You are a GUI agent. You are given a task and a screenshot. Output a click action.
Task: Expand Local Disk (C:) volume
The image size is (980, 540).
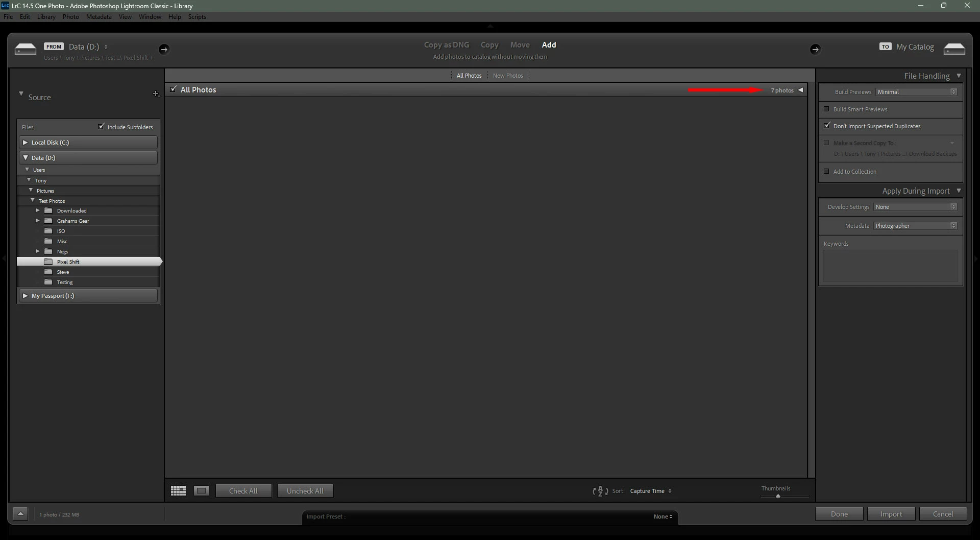tap(25, 143)
